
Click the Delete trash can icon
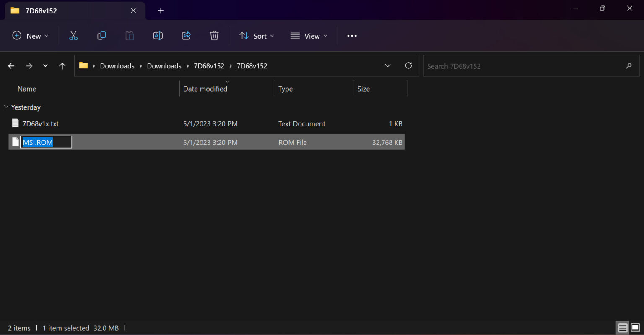tap(214, 36)
